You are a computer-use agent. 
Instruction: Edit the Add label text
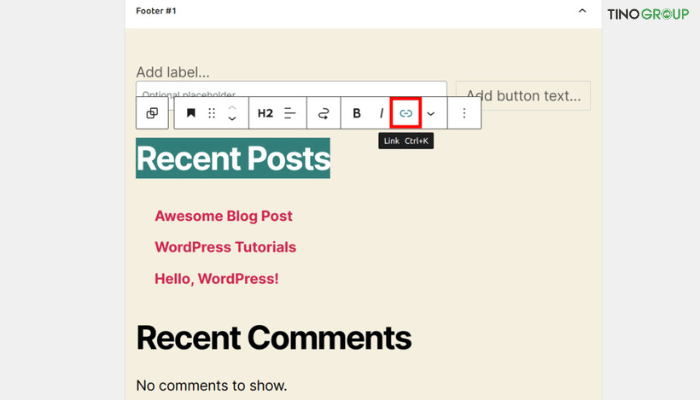pos(173,72)
